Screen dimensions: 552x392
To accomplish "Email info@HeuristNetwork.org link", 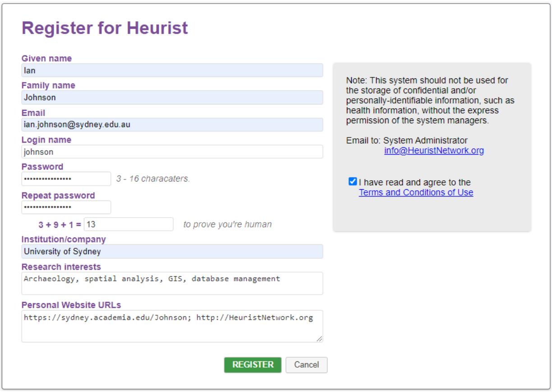I will [434, 150].
